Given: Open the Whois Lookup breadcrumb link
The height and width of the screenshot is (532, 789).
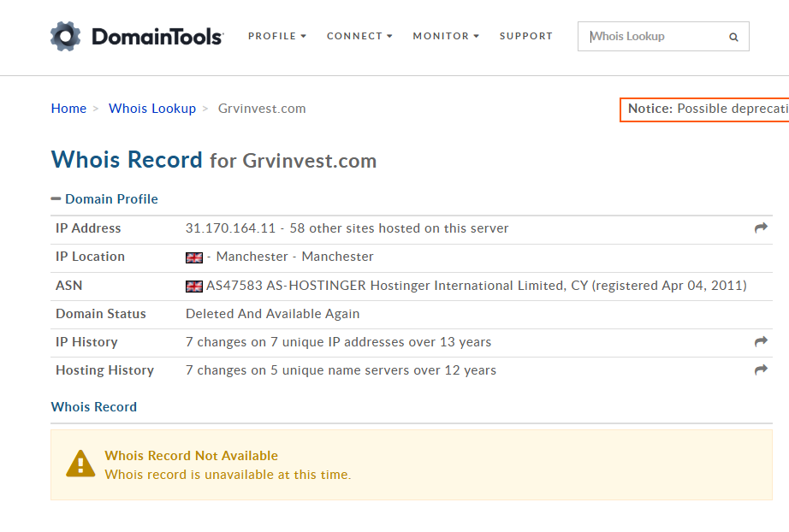Looking at the screenshot, I should click(152, 109).
